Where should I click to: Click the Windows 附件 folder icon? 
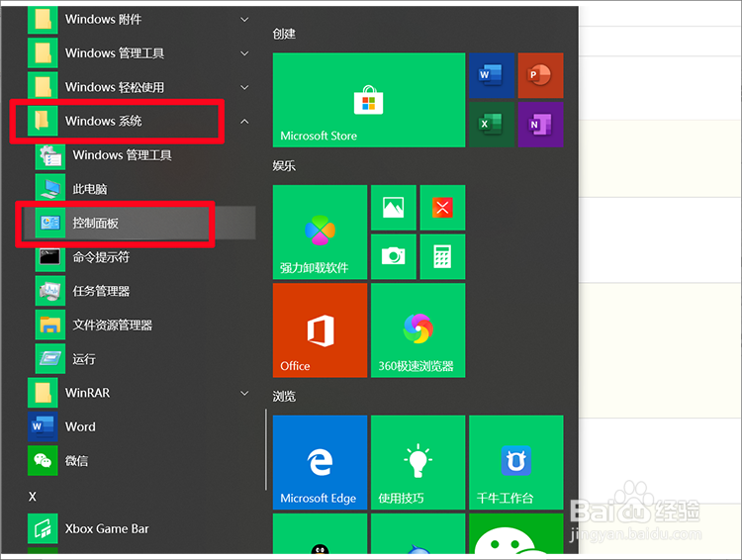[43, 20]
